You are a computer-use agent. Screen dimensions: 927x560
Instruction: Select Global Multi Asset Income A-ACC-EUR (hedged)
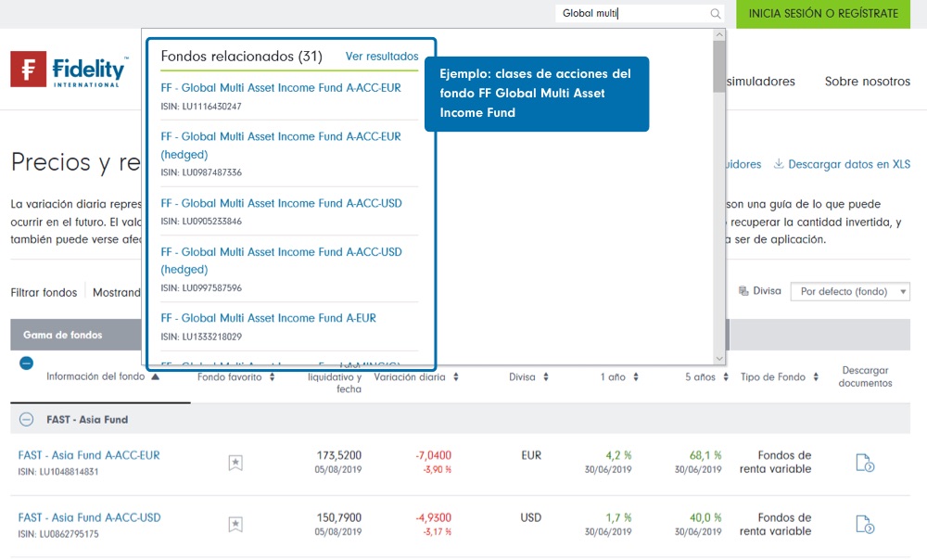pos(281,146)
